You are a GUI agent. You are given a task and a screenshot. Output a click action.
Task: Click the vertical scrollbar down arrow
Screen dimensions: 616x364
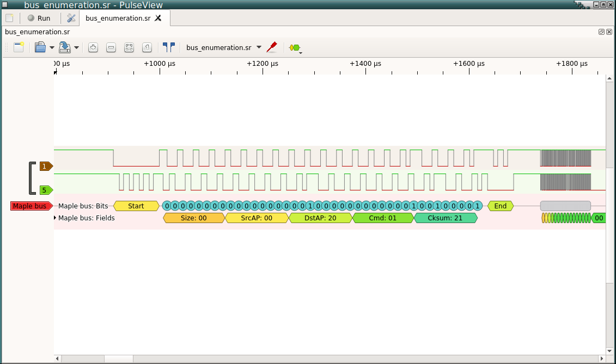[x=609, y=351]
